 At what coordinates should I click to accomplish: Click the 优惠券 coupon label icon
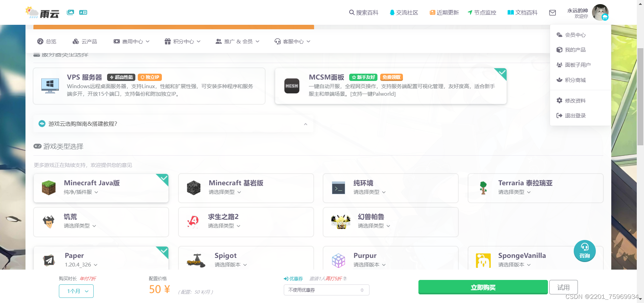pos(286,279)
